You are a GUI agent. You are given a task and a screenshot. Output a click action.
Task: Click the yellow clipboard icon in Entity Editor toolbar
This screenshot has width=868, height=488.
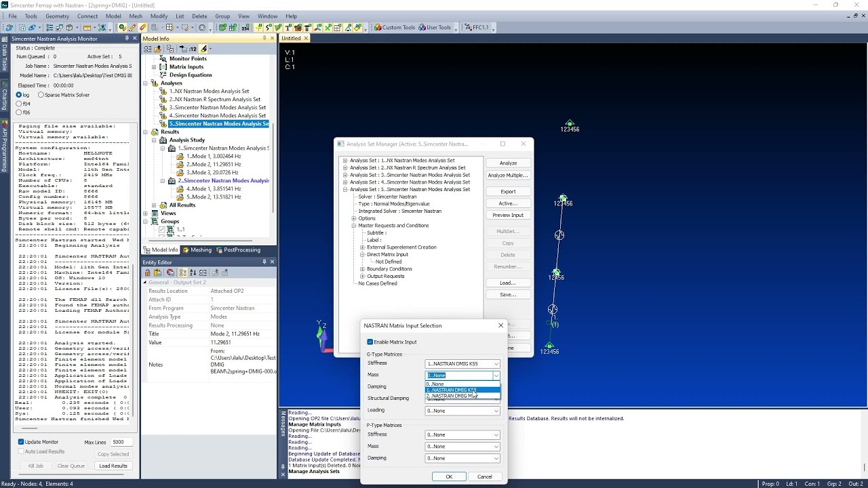(x=158, y=272)
